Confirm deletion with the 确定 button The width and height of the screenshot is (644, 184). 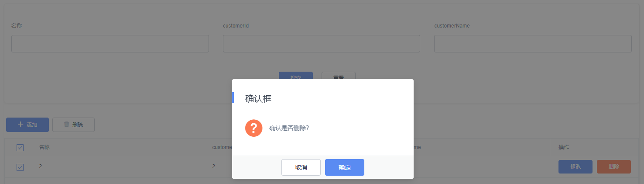pos(344,167)
